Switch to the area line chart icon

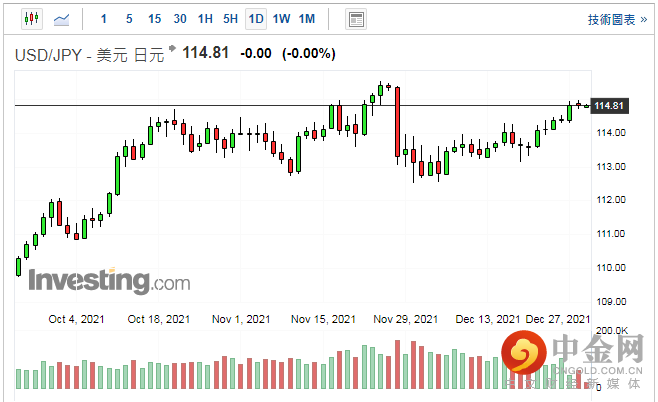coord(62,19)
